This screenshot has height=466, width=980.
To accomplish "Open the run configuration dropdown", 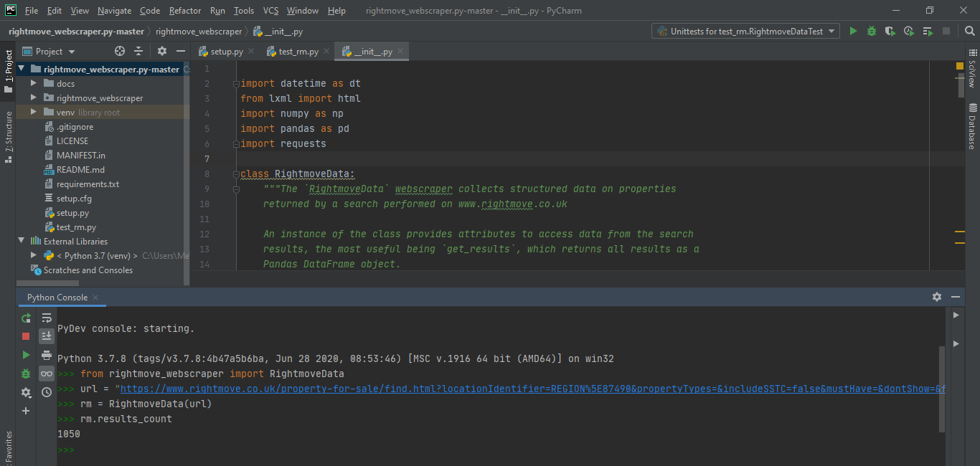I will point(746,31).
